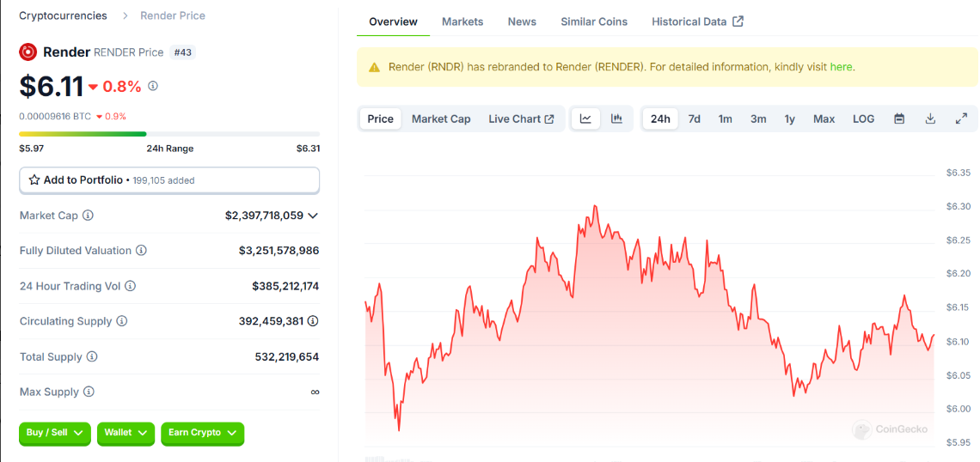Click info icon beside Circulating Supply label
This screenshot has height=462, width=980.
[x=122, y=321]
